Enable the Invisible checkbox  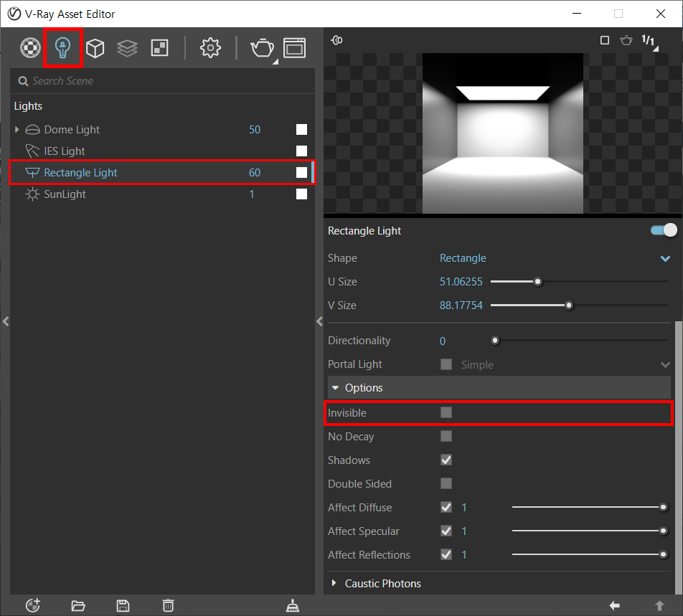(446, 412)
